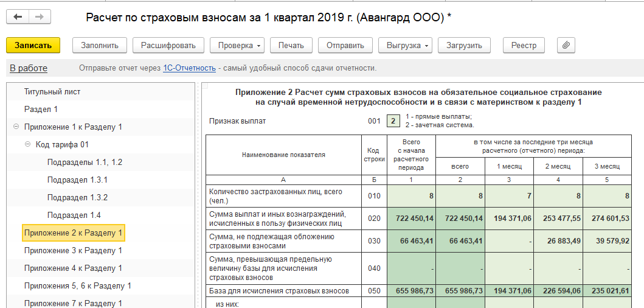
Task: Click the forward navigation arrow
Action: [38, 17]
